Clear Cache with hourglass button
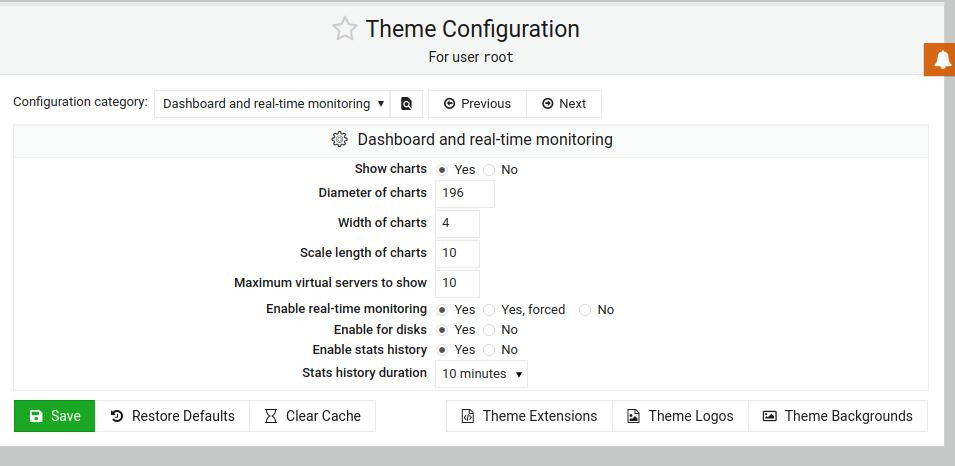This screenshot has height=466, width=955. pyautogui.click(x=312, y=416)
